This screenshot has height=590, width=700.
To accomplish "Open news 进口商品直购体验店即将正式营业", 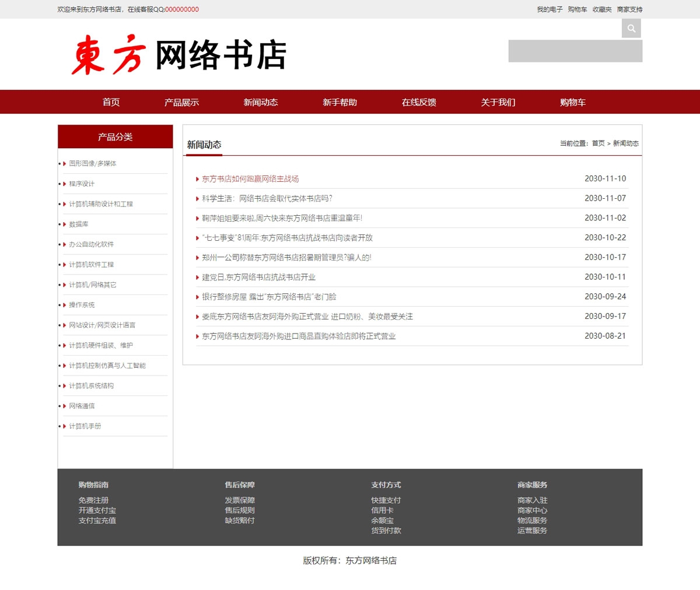I will click(x=299, y=336).
